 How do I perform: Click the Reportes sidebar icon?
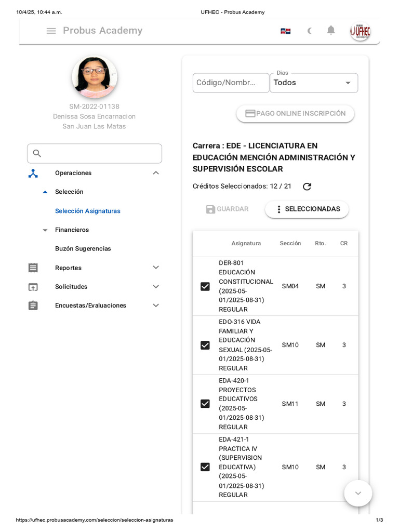[x=33, y=268]
